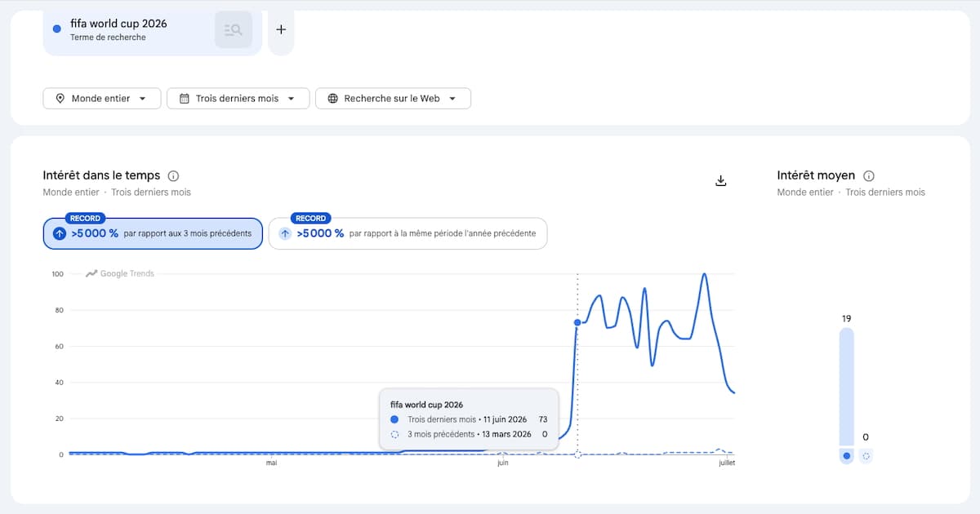Click dashed legend dot under the 0 bar
Screen dimensions: 980x514
click(866, 456)
